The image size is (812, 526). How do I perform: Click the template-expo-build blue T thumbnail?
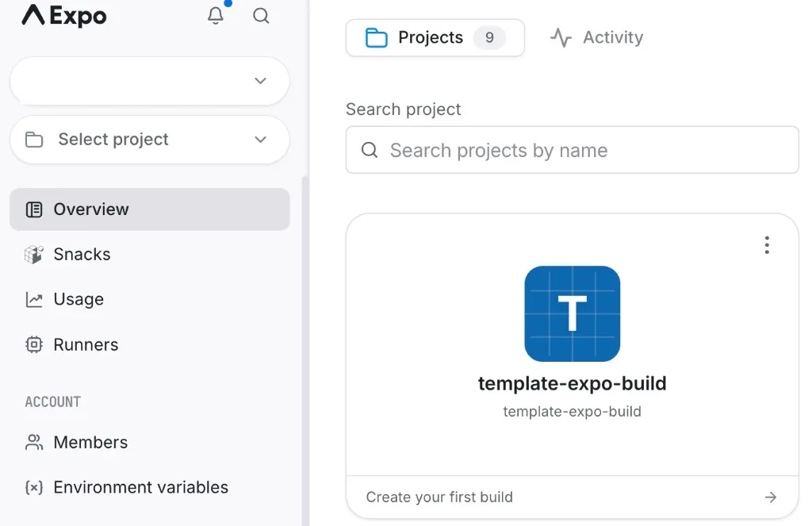click(x=573, y=313)
